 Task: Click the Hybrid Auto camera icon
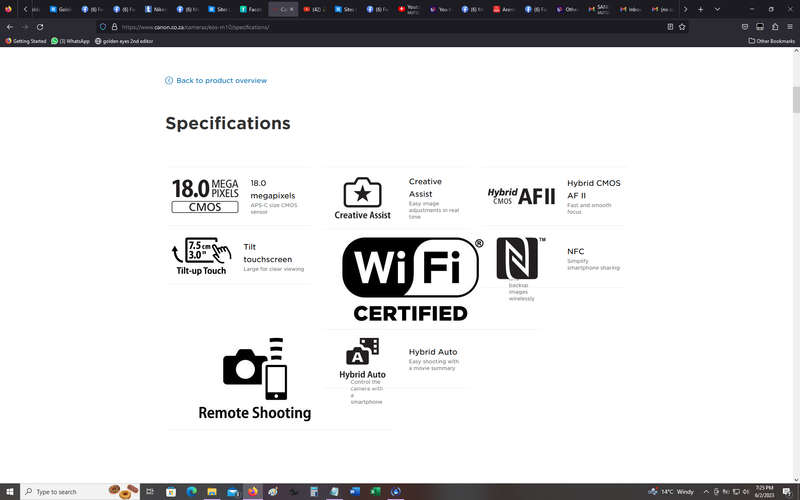362,358
